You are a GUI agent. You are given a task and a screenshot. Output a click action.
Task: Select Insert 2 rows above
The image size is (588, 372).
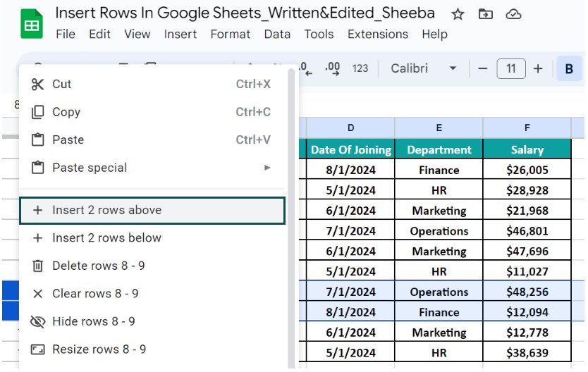click(152, 210)
